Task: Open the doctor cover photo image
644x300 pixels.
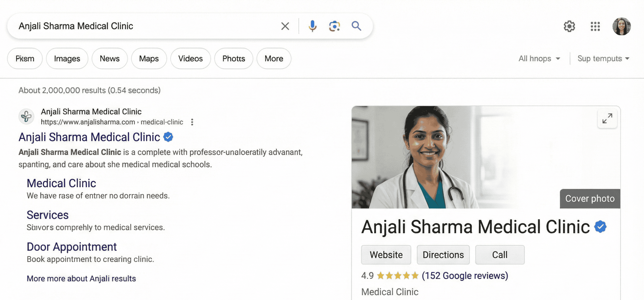Action: click(486, 157)
